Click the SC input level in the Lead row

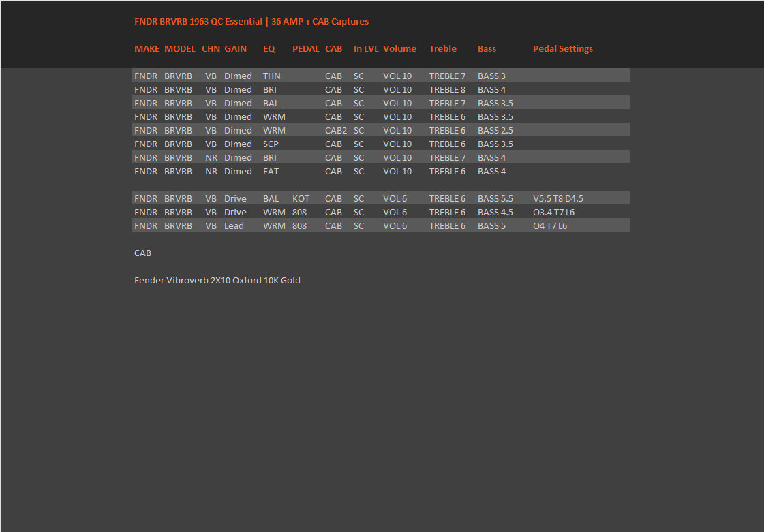click(x=358, y=226)
